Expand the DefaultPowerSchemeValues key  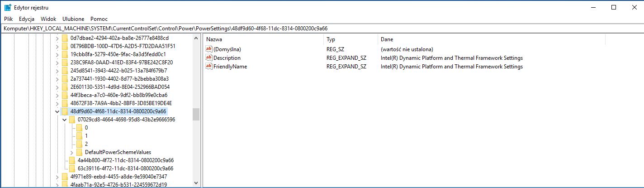(x=71, y=152)
